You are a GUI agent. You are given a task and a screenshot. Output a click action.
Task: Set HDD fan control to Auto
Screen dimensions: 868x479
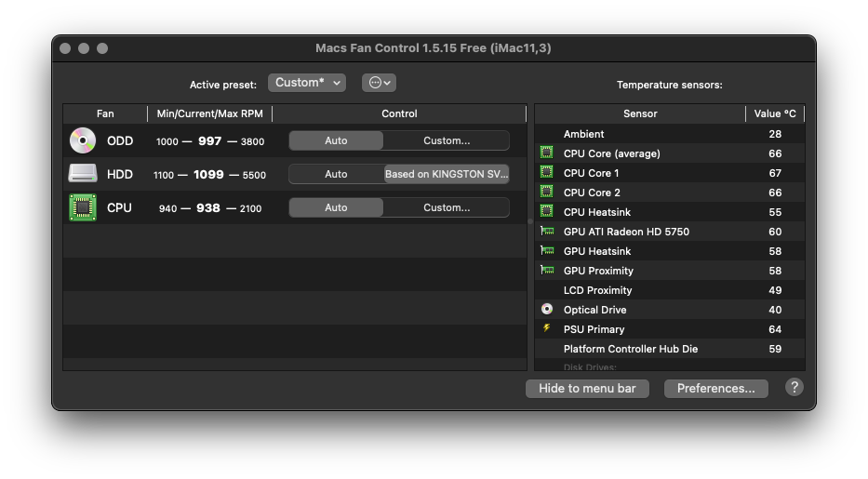(336, 174)
